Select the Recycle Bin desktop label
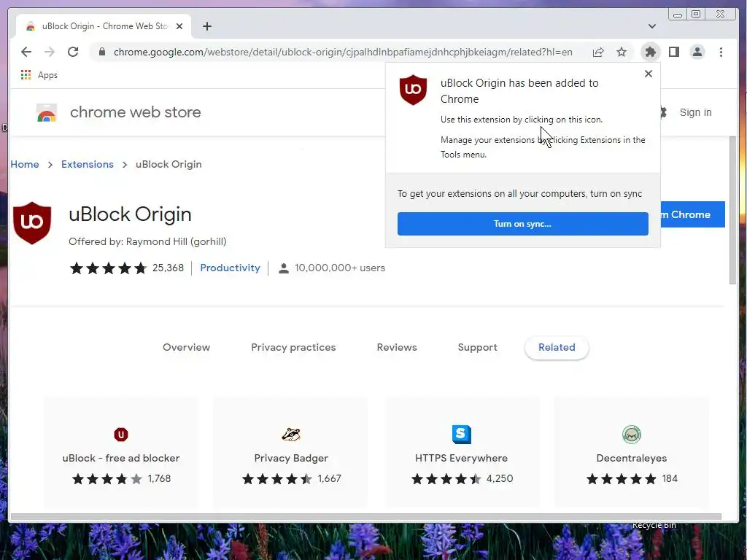This screenshot has width=747, height=560. click(654, 525)
